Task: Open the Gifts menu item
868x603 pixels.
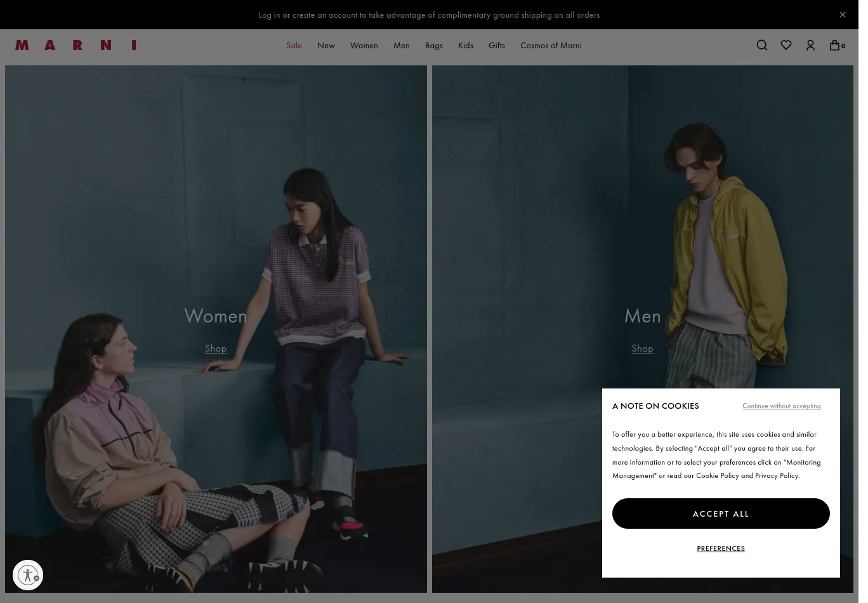Action: (497, 45)
